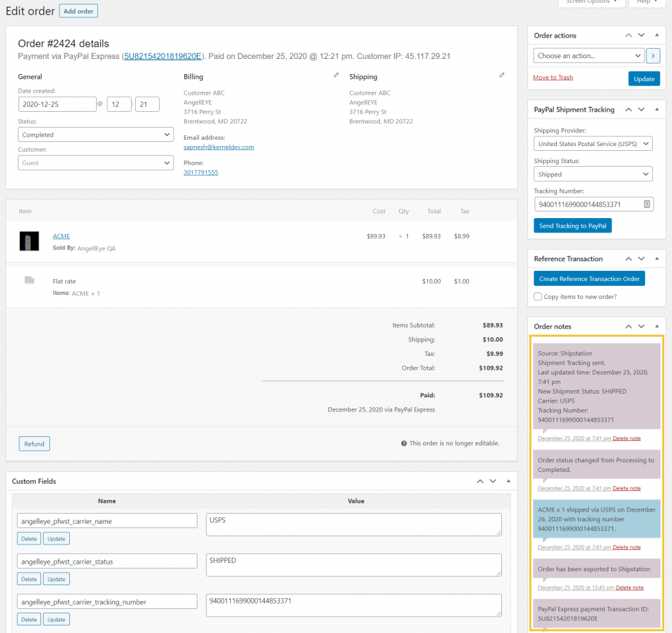672x633 pixels.
Task: Click Send Tracking to PayPal button
Action: (x=573, y=226)
